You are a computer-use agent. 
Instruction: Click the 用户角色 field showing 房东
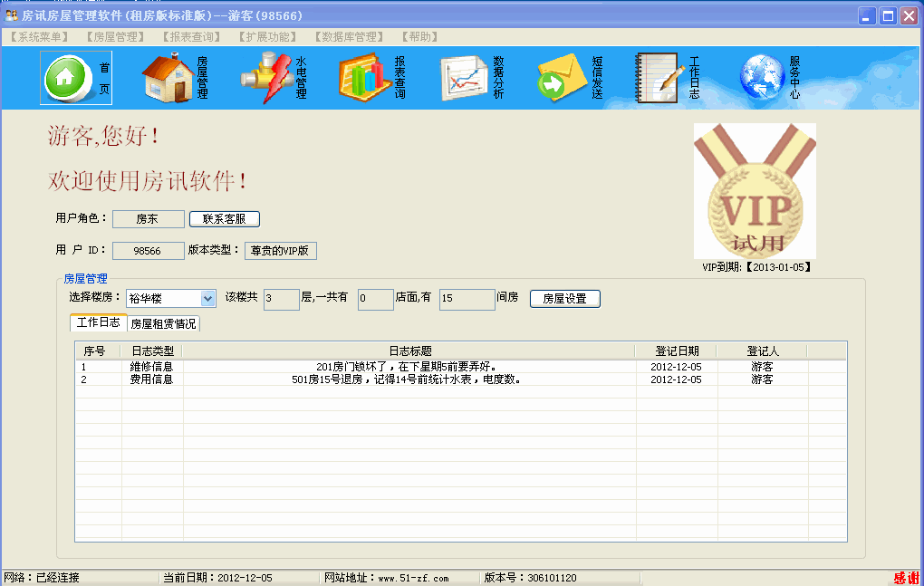point(149,219)
